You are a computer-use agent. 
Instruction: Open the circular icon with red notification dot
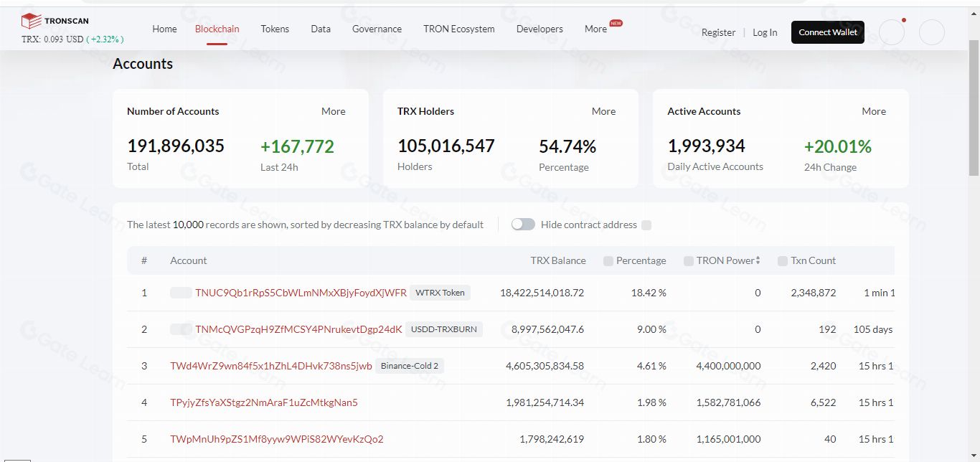[x=892, y=32]
